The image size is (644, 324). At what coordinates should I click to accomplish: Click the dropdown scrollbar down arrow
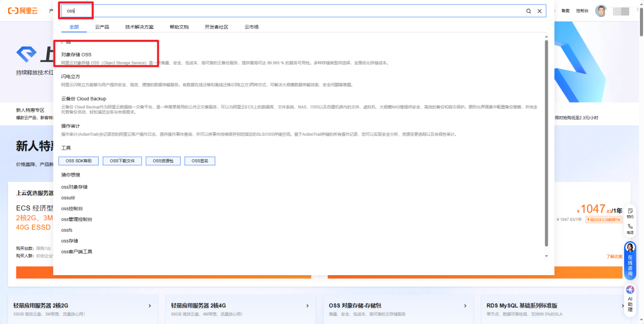(547, 256)
